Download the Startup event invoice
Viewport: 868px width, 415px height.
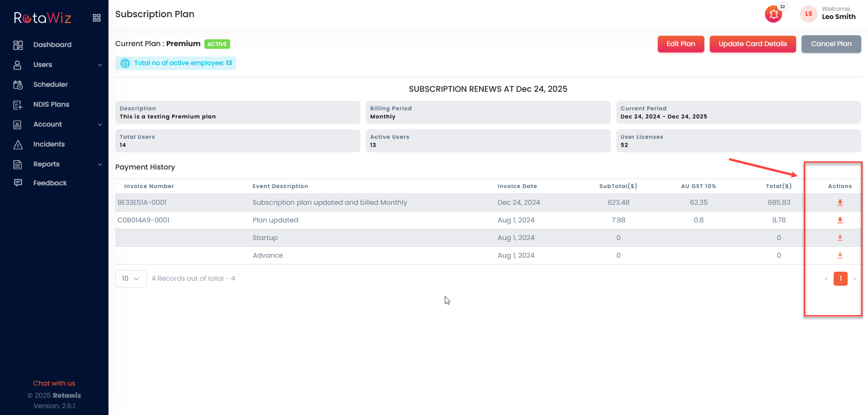840,238
